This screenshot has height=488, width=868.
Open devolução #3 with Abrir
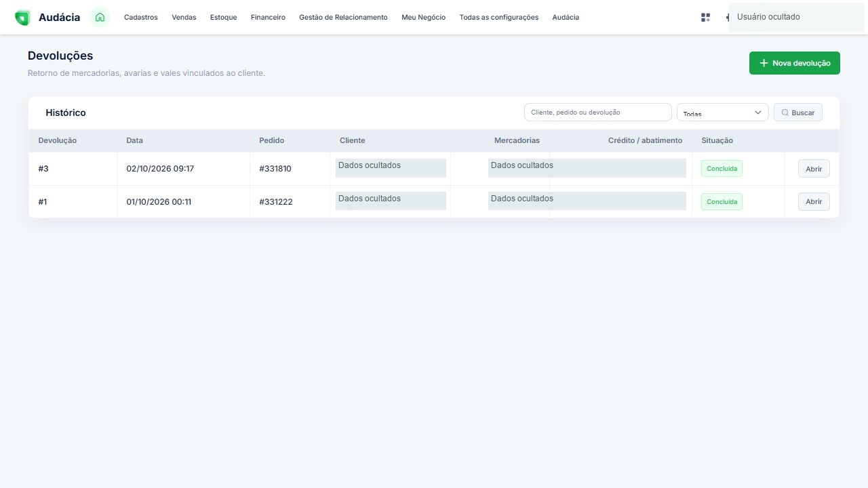[x=814, y=169]
